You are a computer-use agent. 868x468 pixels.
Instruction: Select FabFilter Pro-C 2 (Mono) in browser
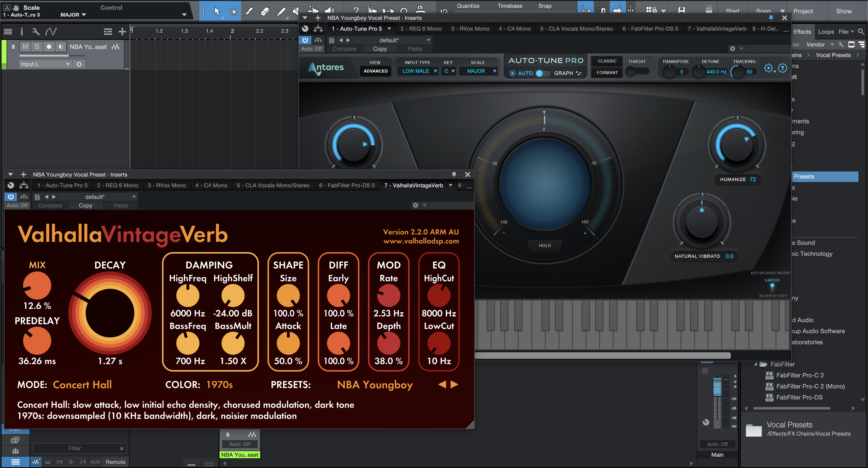(x=810, y=386)
